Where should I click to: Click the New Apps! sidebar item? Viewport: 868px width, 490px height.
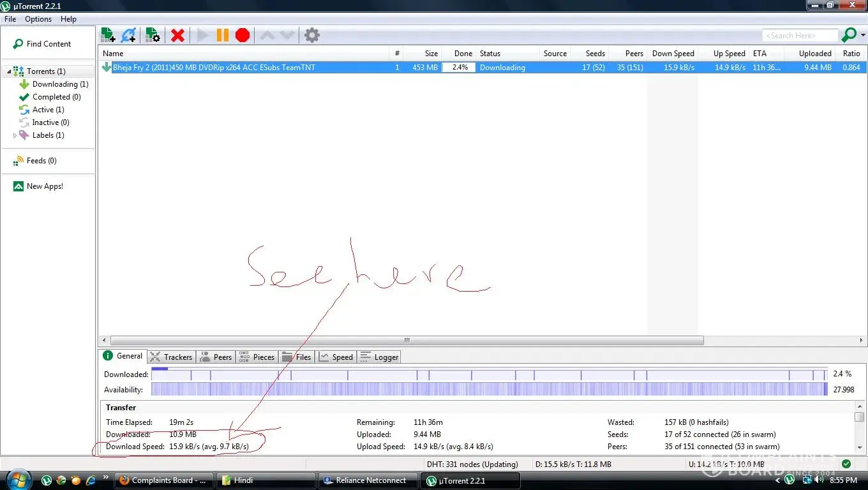click(x=45, y=186)
